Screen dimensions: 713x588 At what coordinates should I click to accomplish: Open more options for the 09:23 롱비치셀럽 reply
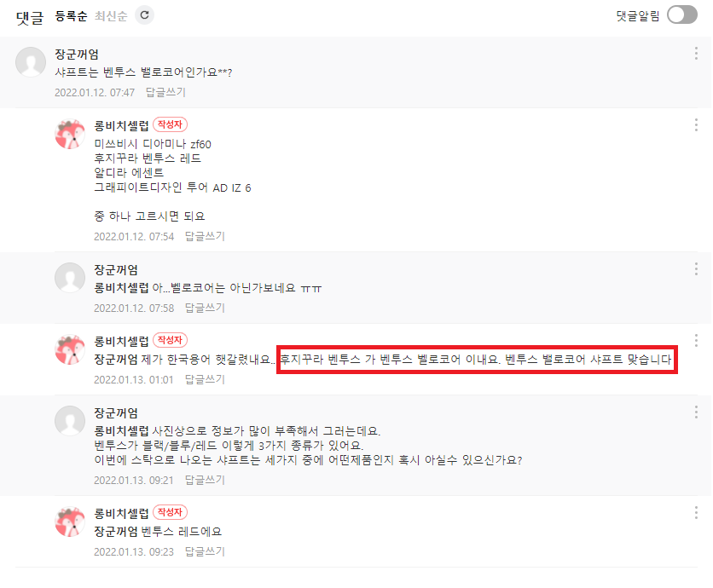[x=696, y=512]
